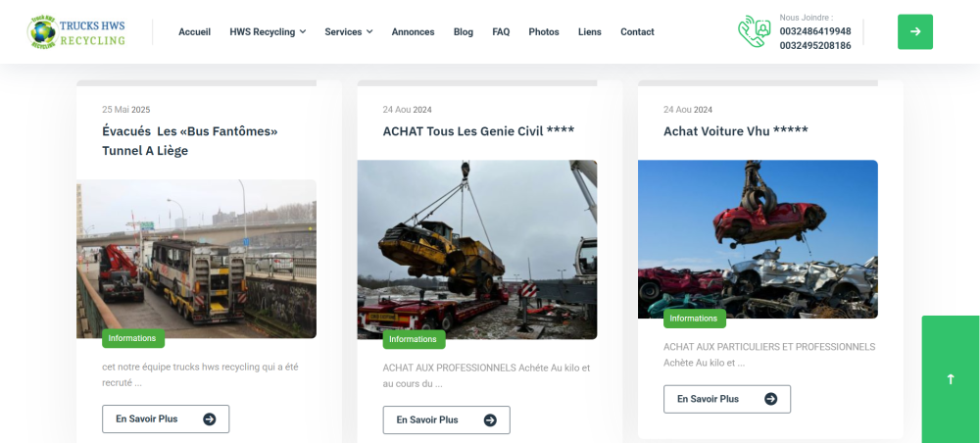Click excerpt 'cet notre équipe trucks hws recycling'
The height and width of the screenshot is (443, 980).
click(200, 375)
